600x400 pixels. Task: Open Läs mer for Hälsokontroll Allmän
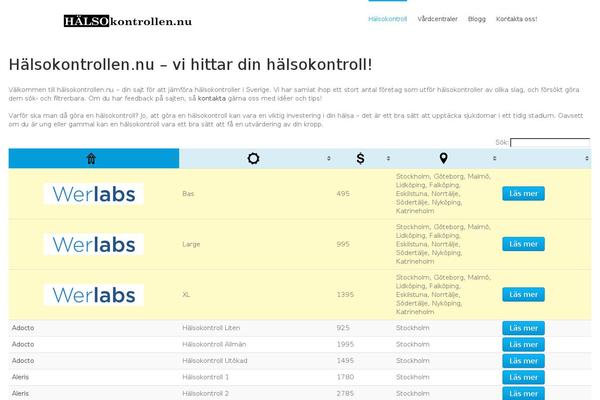coord(523,344)
